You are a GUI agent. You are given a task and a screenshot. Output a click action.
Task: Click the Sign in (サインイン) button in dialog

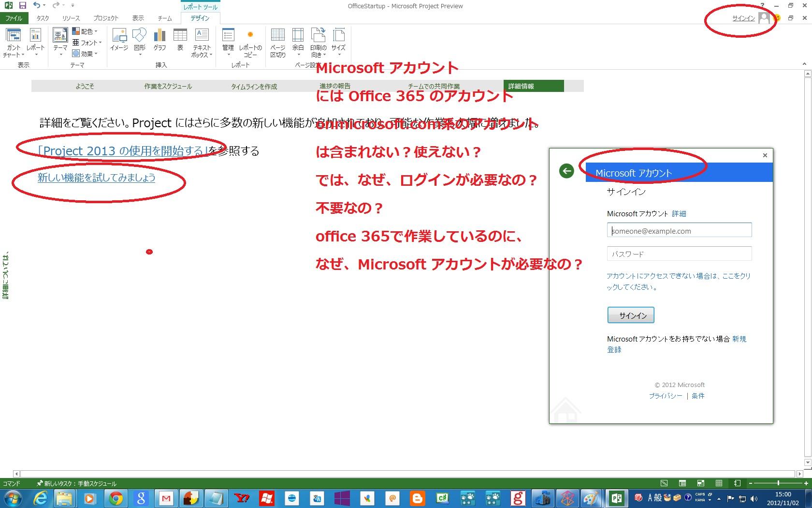click(x=631, y=315)
